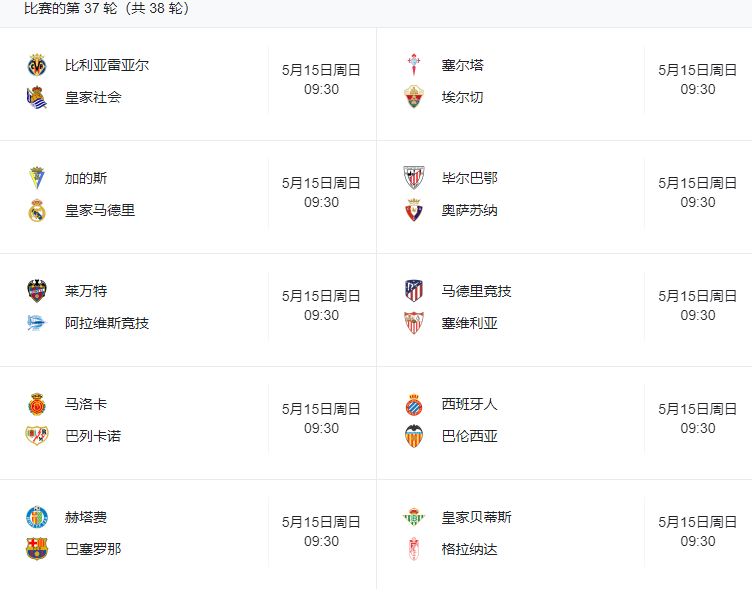Open team name 加的斯
This screenshot has height=589, width=752.
[86, 178]
